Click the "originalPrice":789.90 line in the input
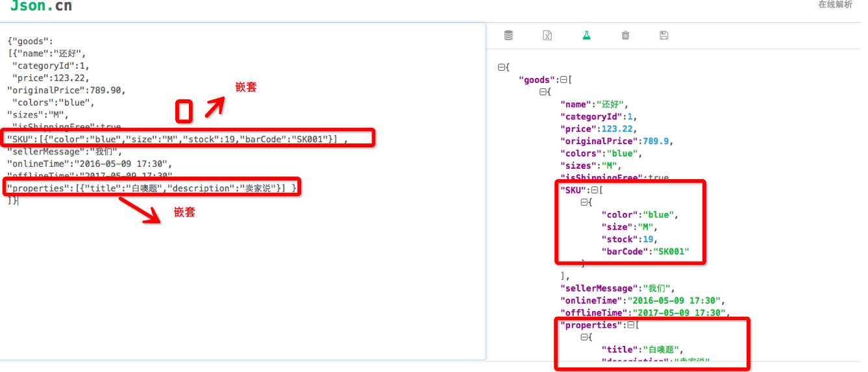The image size is (868, 372). click(66, 90)
